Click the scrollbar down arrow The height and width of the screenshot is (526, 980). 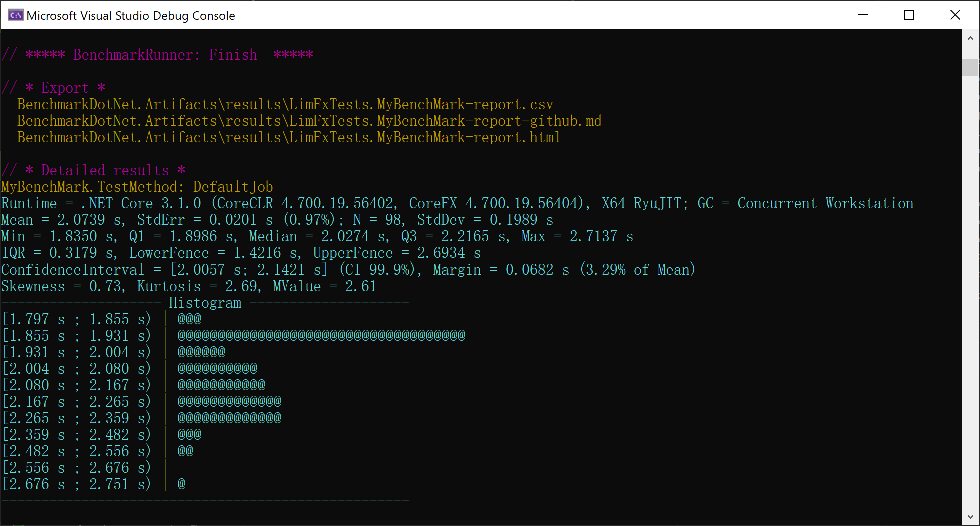tap(970, 516)
